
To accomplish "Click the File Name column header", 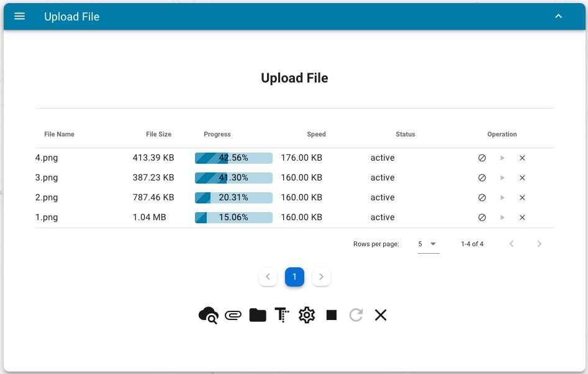I will click(x=59, y=134).
